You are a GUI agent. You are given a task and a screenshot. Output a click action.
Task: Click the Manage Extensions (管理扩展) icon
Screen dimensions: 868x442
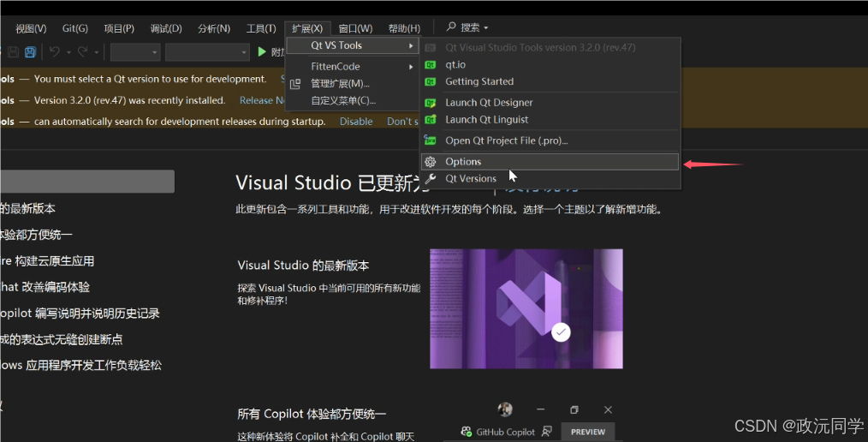[x=295, y=84]
